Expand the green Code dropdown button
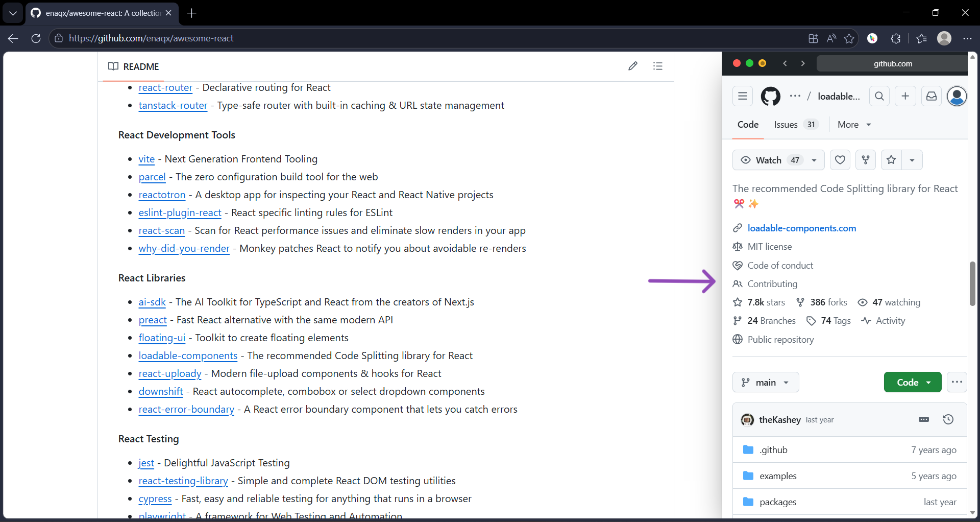The height and width of the screenshot is (522, 980). point(913,382)
